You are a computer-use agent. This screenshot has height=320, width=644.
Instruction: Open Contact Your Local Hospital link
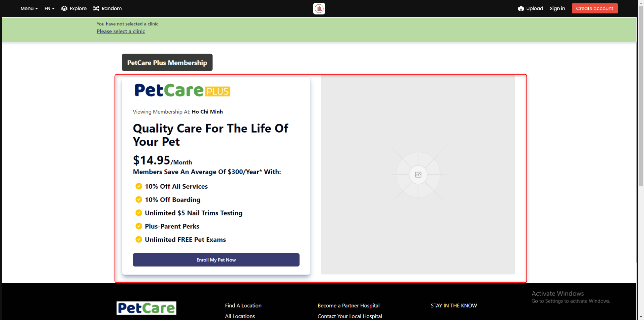(350, 316)
